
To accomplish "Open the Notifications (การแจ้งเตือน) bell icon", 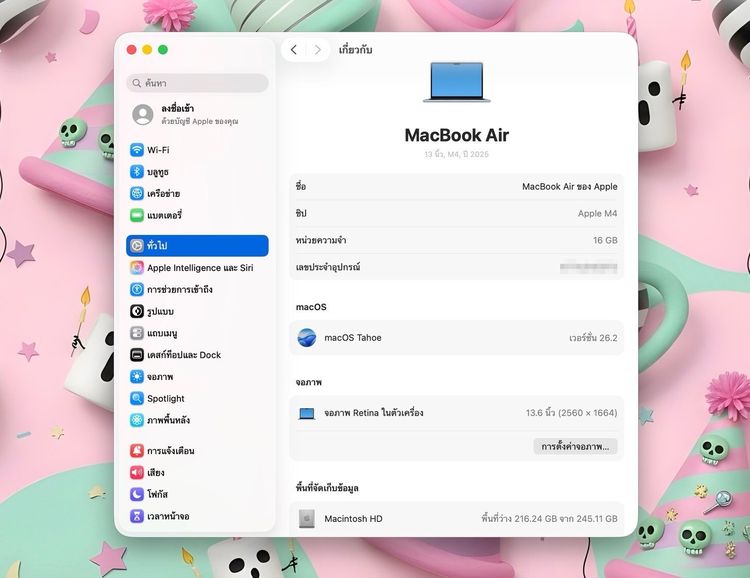I will [x=137, y=450].
